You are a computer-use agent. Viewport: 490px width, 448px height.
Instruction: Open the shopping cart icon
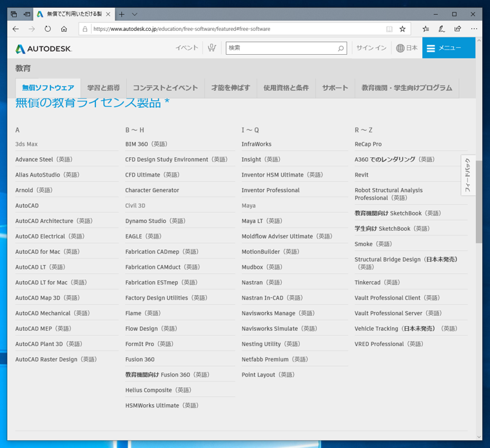[212, 48]
